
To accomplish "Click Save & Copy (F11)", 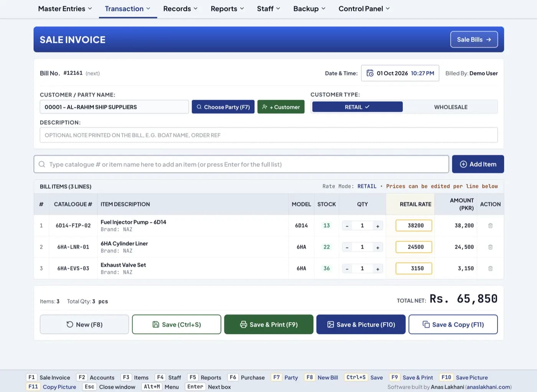I will (453, 324).
